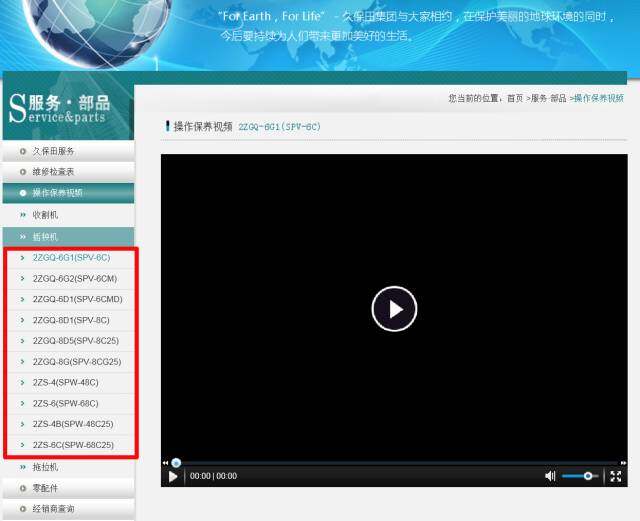640x521 pixels.
Task: Go to 首页 in breadcrumb
Action: tap(515, 98)
